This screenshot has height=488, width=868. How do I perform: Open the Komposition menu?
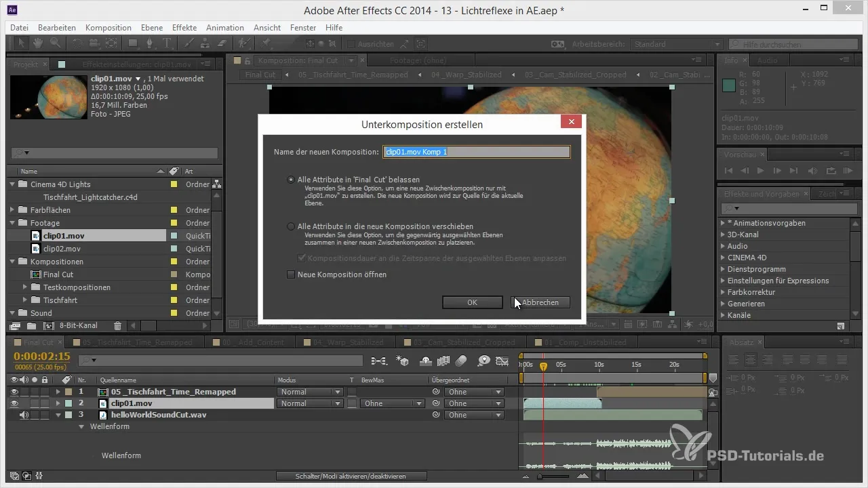click(x=108, y=28)
